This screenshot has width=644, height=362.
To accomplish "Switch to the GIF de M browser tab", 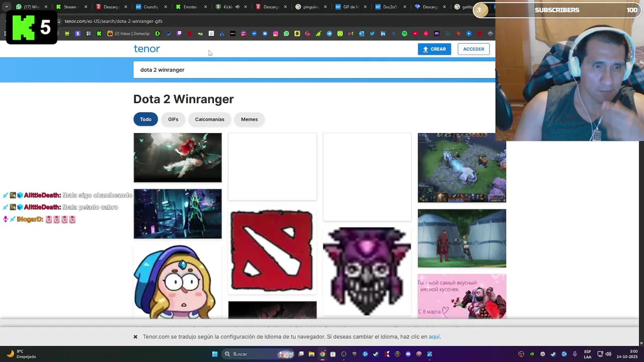I will point(351,7).
